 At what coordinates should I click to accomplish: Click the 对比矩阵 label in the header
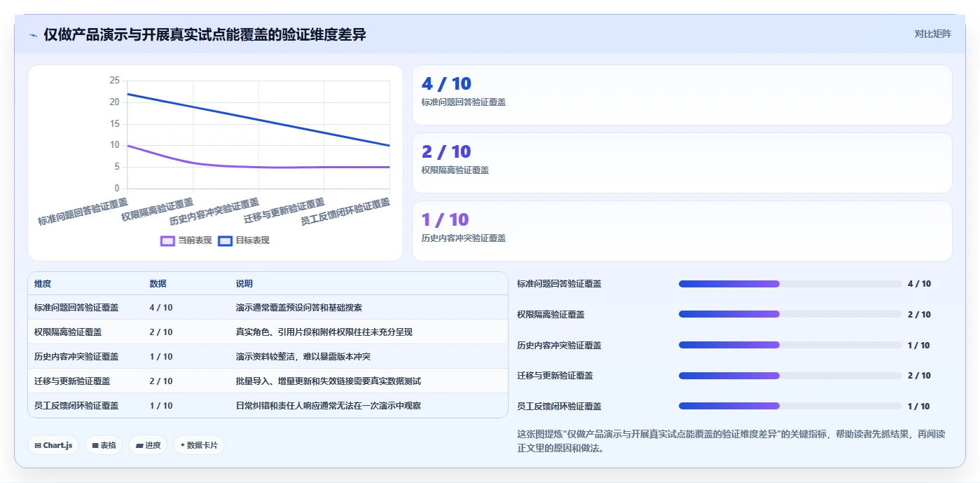pos(932,34)
